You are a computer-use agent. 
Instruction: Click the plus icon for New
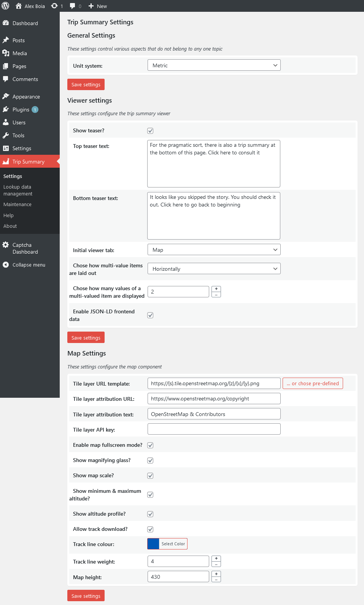(91, 6)
